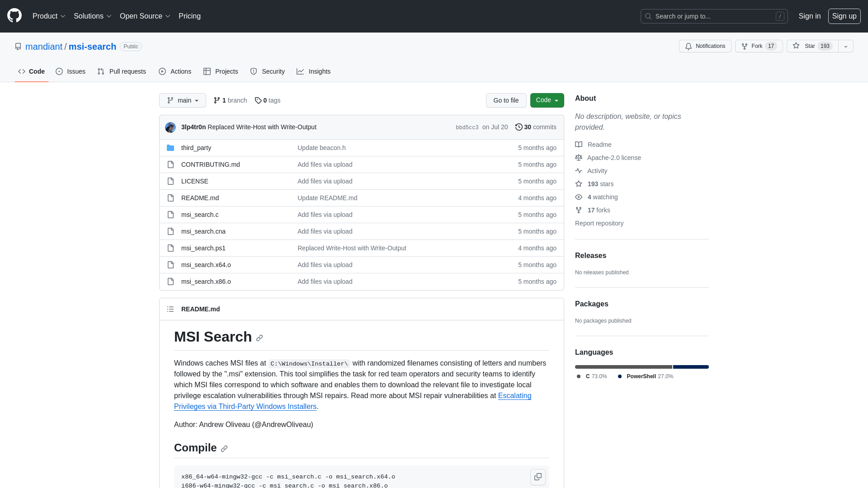The image size is (868, 488).
Task: Open the 'Update beacon.h' commit message
Action: (321, 148)
